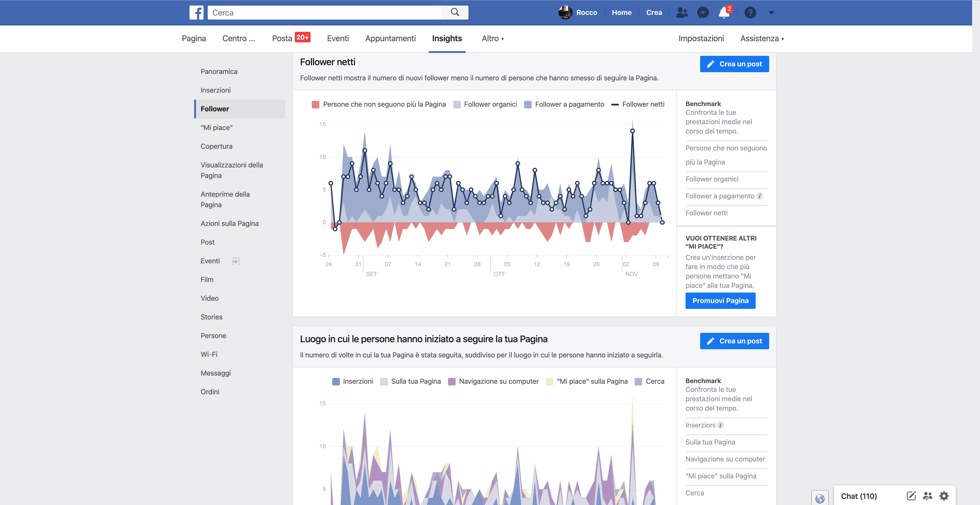980x505 pixels.
Task: Expand the Altro dropdown menu
Action: click(x=492, y=38)
